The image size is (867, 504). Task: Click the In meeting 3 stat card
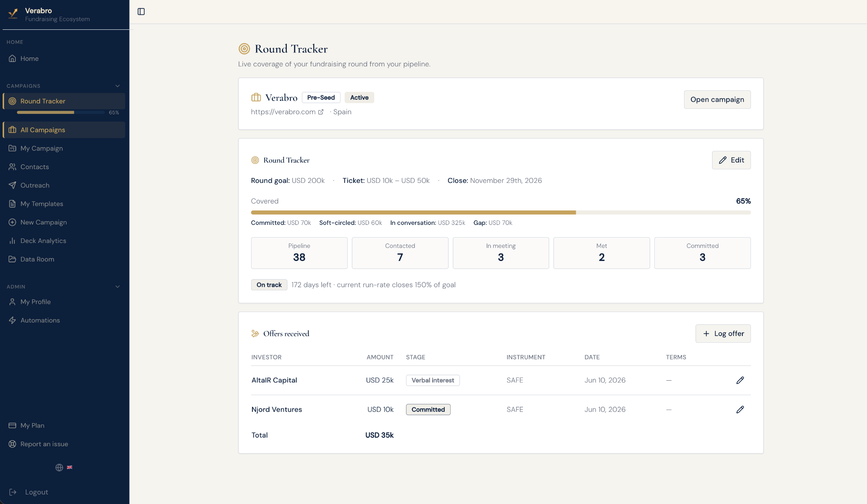pos(501,253)
